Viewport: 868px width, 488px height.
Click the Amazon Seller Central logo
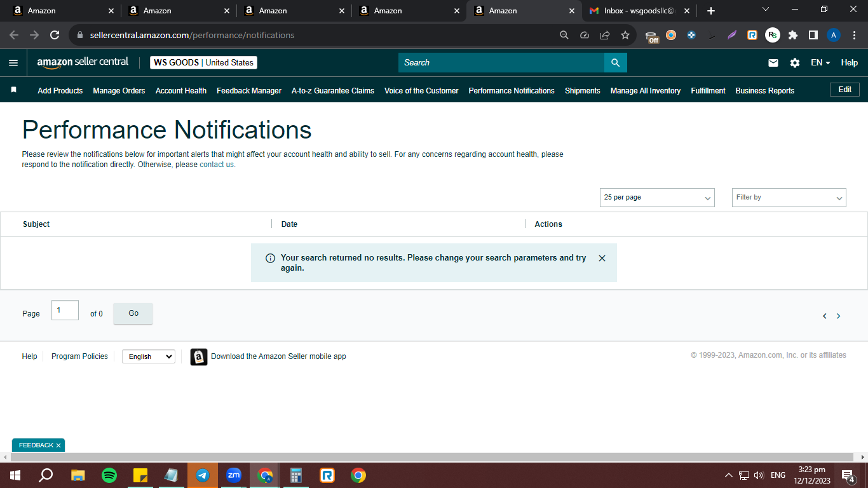pos(83,62)
